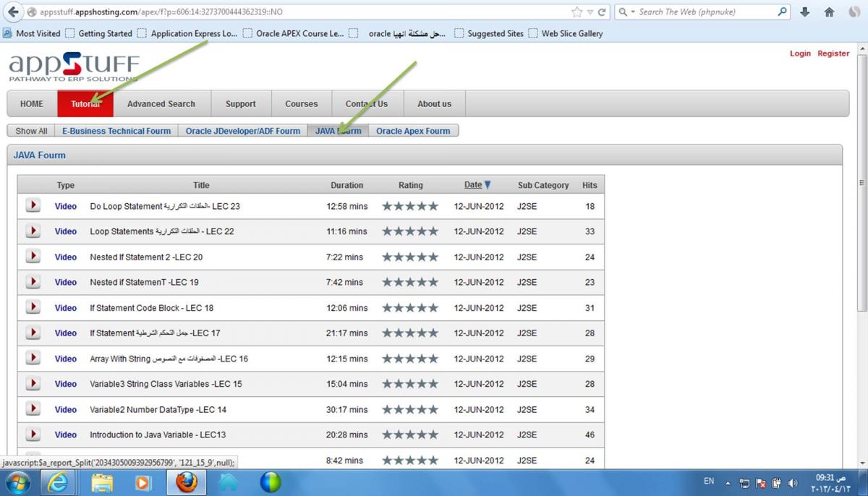
Task: Open search engine dropdown in search box
Action: coord(627,12)
